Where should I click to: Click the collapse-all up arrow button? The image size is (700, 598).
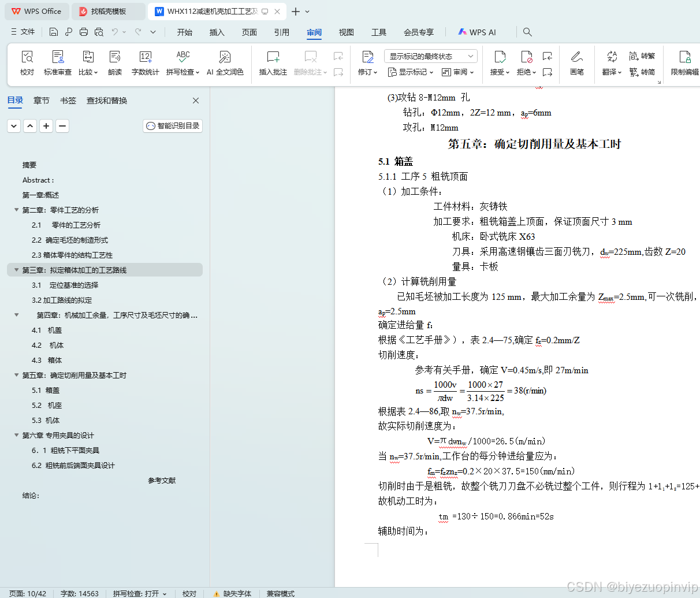click(x=30, y=125)
